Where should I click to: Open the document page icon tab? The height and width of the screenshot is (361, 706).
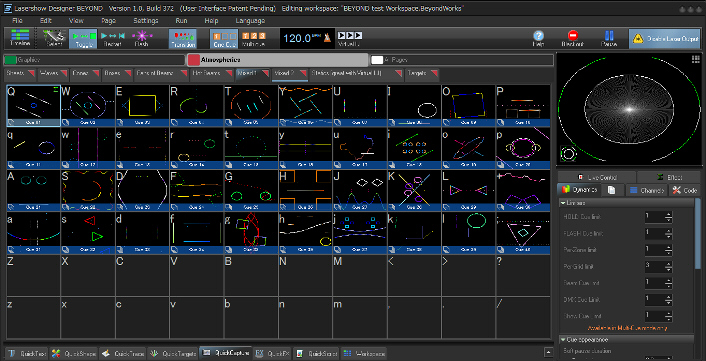click(x=612, y=190)
